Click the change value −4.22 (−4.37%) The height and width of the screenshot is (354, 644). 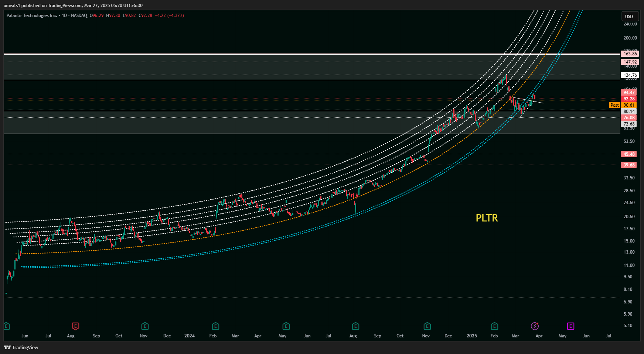[169, 16]
